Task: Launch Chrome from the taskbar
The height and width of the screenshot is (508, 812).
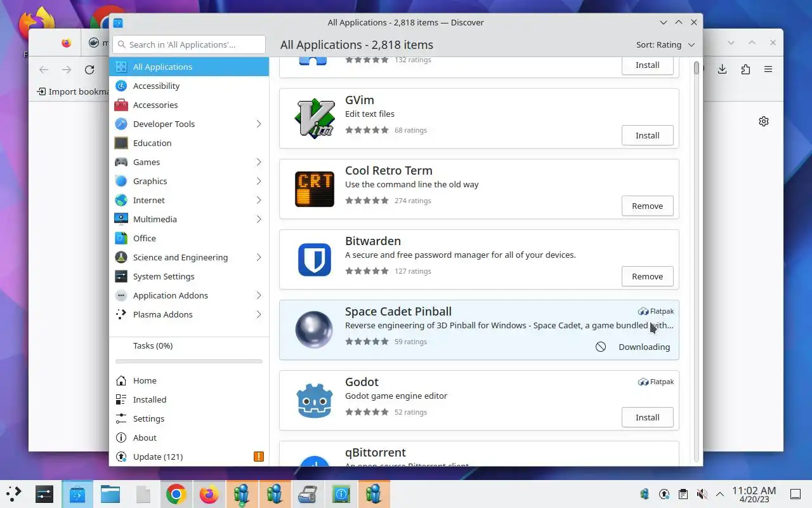Action: point(176,493)
